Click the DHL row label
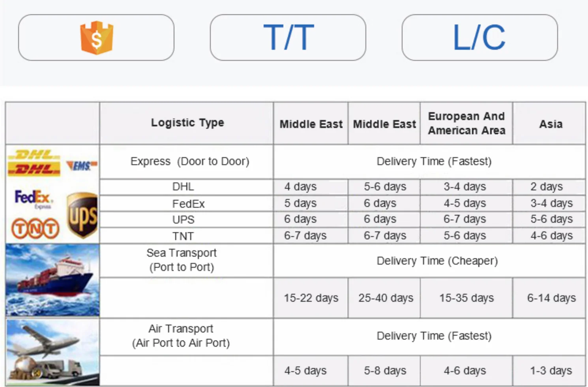The height and width of the screenshot is (387, 588). pos(183,186)
